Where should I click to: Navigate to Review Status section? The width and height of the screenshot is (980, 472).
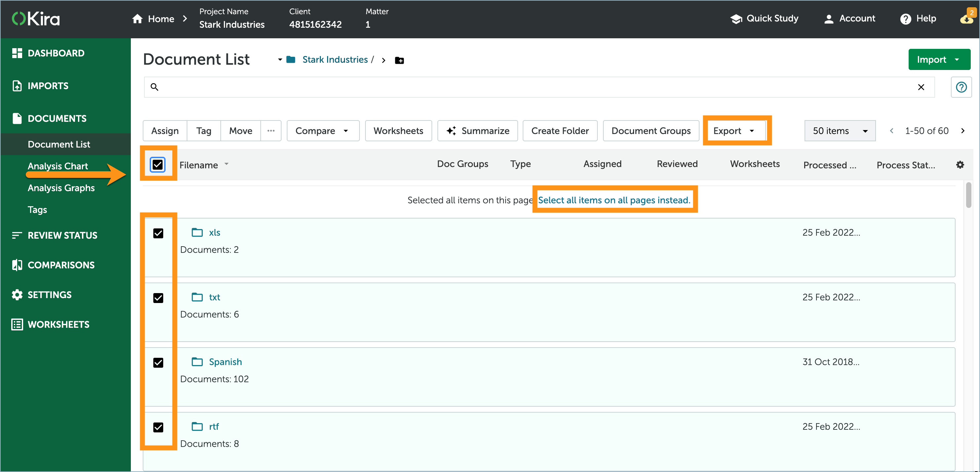tap(62, 235)
